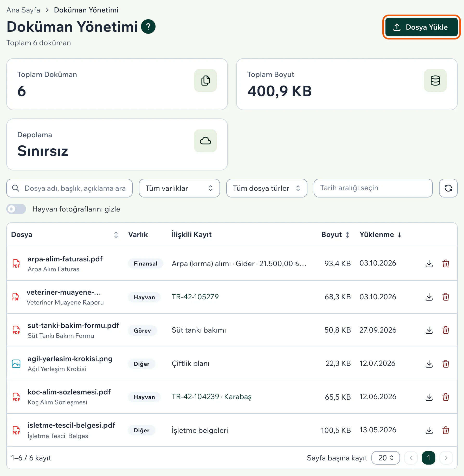Image resolution: width=464 pixels, height=476 pixels.
Task: Sort table by Yüklenme column
Action: tap(399, 235)
